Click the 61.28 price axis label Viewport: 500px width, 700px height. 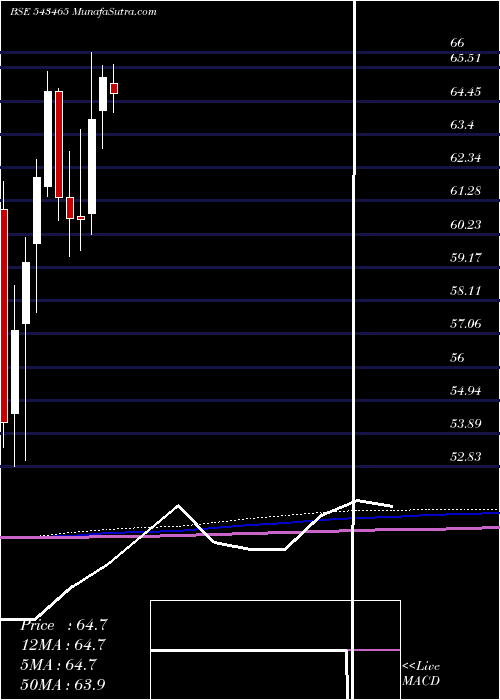465,191
